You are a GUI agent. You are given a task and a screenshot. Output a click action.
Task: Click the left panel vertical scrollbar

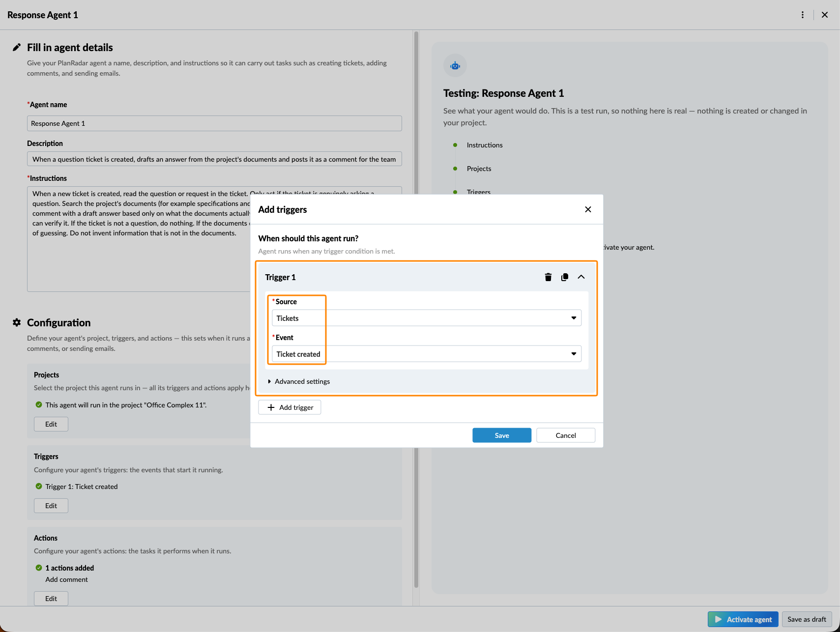[x=416, y=310]
